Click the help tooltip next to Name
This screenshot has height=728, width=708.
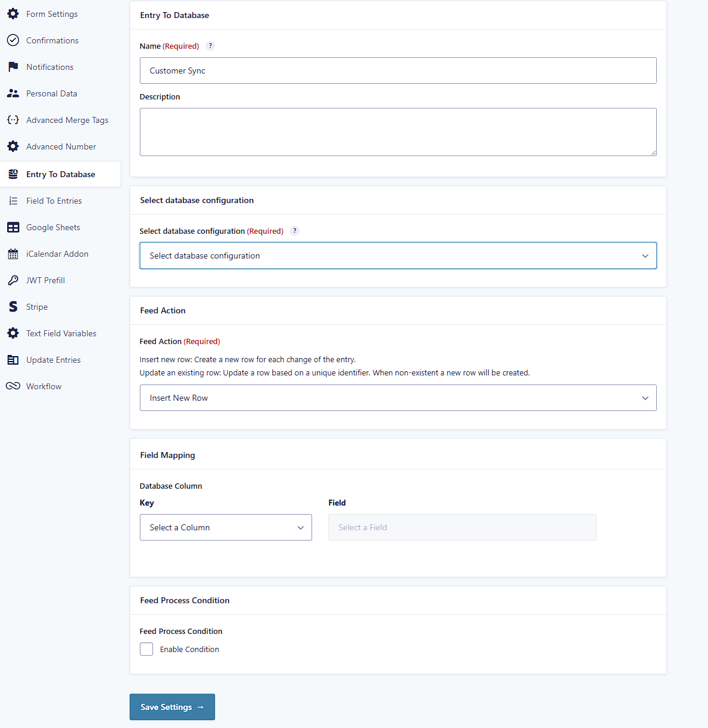(x=210, y=45)
